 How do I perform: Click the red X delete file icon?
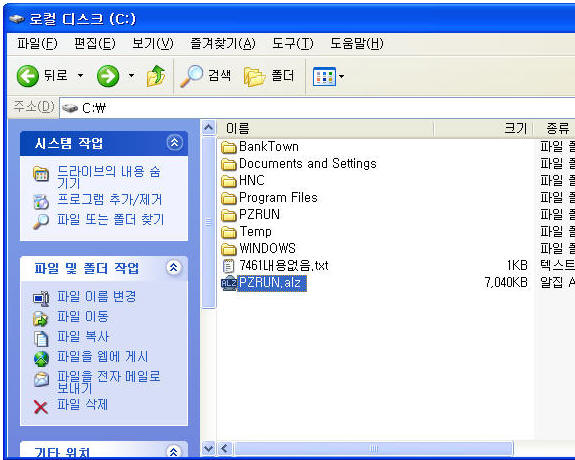point(40,407)
